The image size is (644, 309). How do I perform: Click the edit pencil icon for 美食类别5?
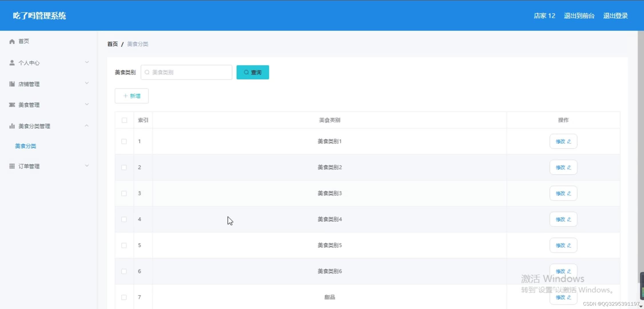pos(569,245)
